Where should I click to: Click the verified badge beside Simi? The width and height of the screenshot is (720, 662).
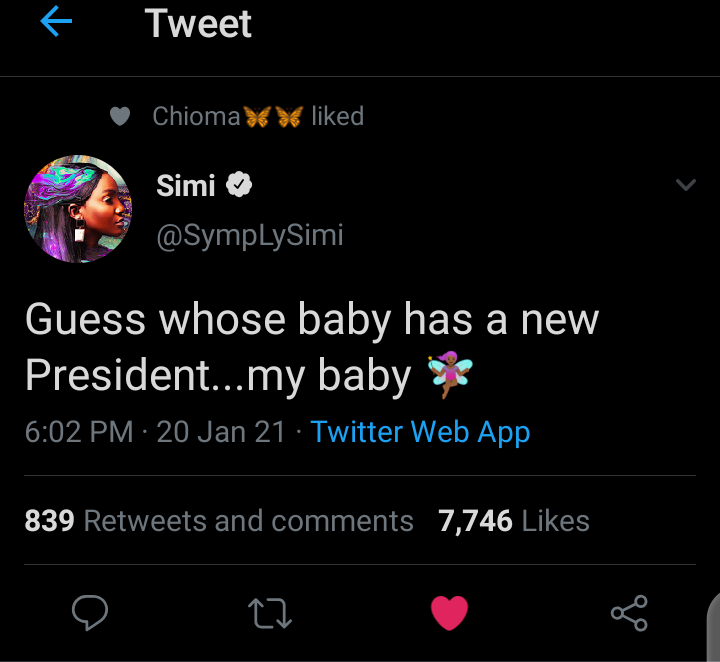click(240, 185)
